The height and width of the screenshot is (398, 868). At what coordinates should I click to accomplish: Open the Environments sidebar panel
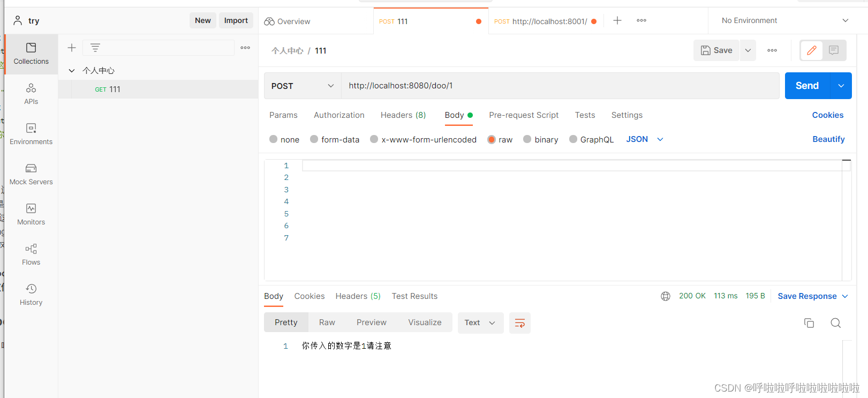click(x=31, y=134)
